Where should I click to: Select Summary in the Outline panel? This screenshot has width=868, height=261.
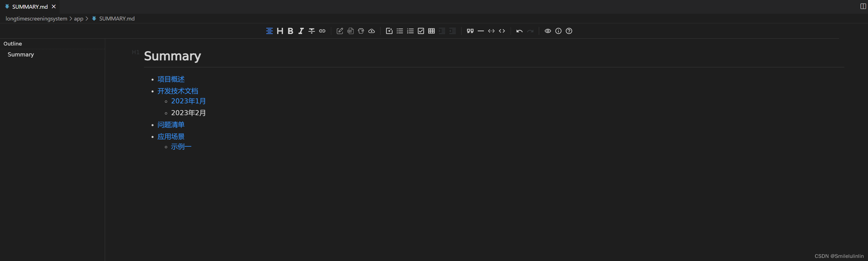click(21, 54)
